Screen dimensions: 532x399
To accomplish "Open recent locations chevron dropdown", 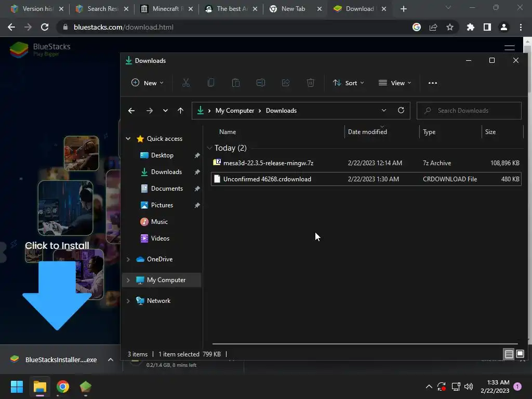I will tap(165, 111).
